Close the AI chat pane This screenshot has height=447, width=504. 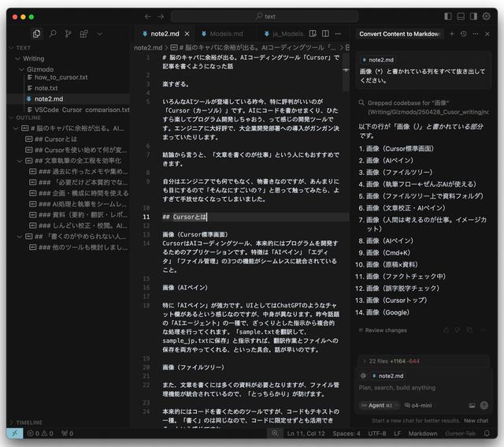click(x=487, y=34)
